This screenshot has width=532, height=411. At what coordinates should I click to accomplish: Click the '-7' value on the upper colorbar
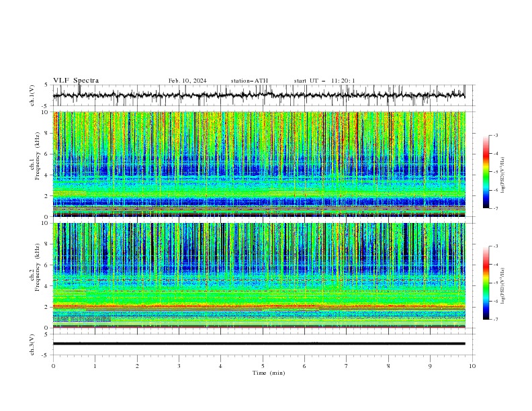[x=495, y=208]
